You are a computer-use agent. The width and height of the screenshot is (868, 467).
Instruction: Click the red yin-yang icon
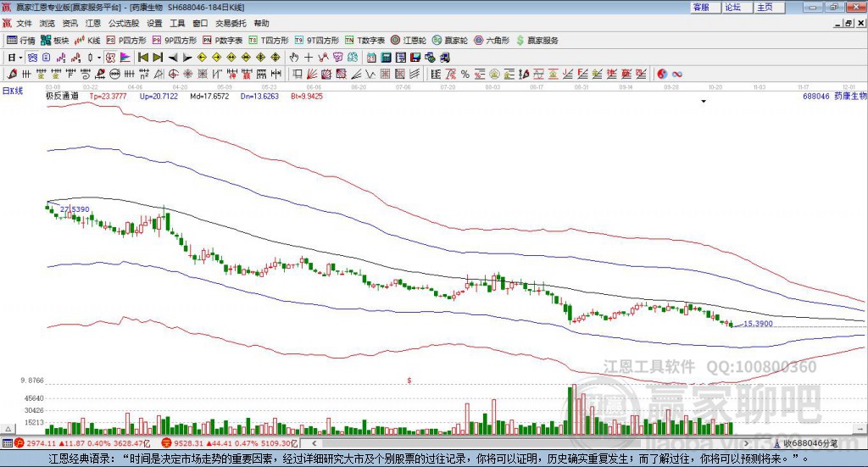tap(662, 74)
